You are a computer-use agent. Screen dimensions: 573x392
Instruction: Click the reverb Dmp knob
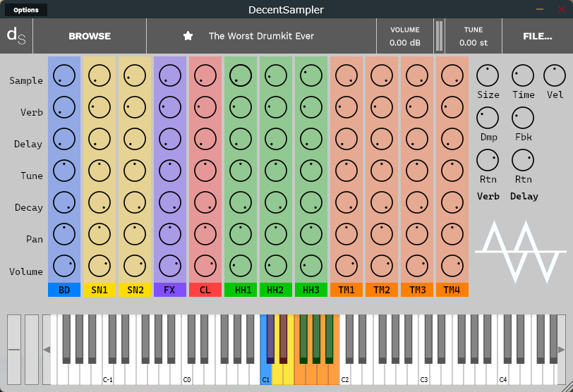tap(488, 118)
